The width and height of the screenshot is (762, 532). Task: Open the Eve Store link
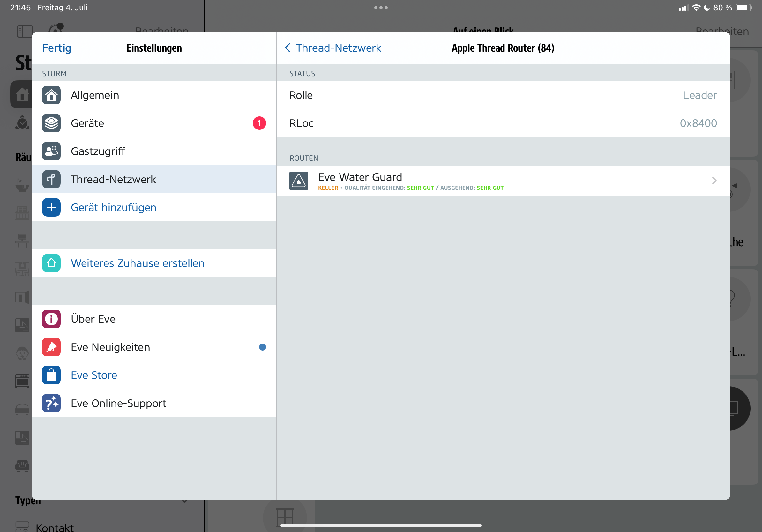point(94,375)
